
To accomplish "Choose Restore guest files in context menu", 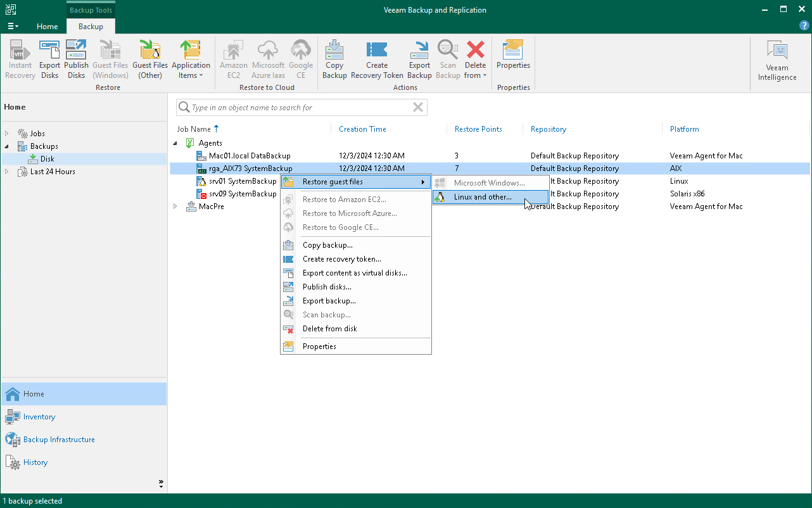I will [355, 182].
